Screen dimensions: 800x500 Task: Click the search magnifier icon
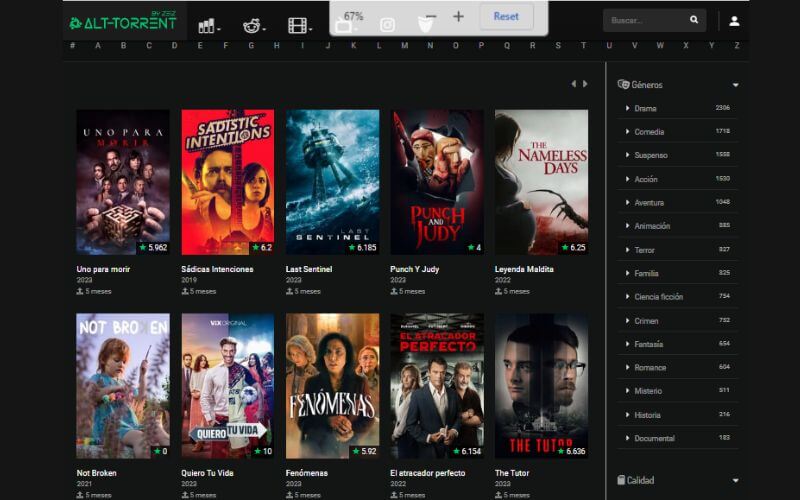694,20
